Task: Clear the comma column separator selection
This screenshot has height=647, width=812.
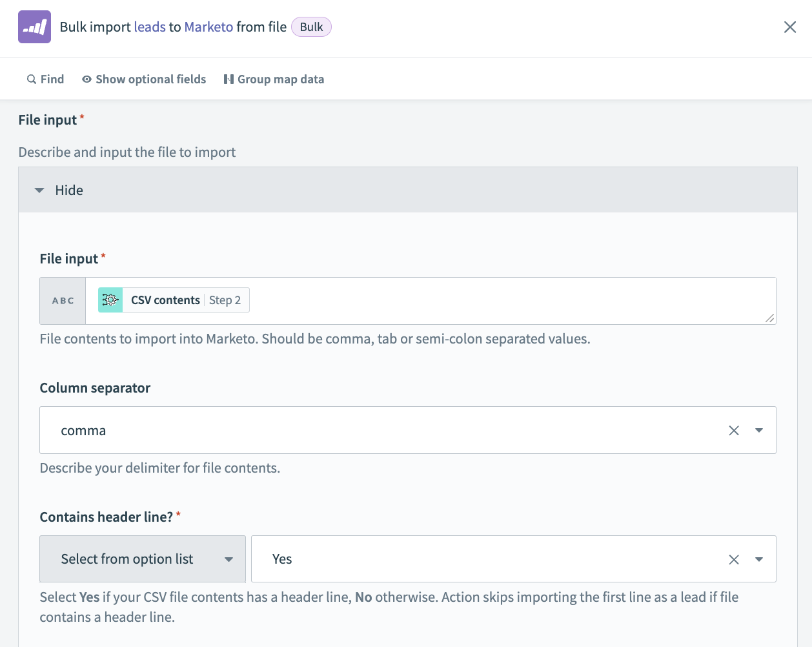Action: (734, 431)
